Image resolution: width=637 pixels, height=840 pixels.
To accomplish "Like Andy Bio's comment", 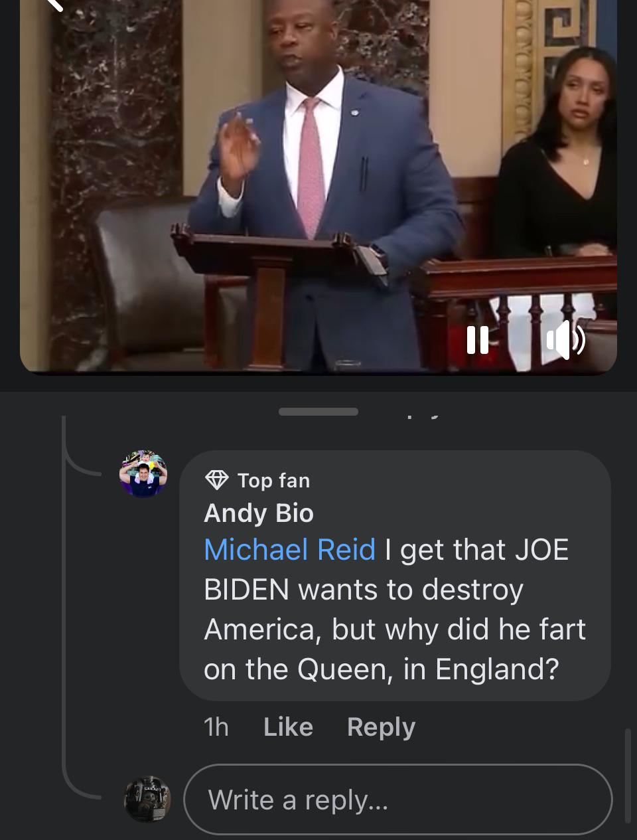I will coord(288,726).
